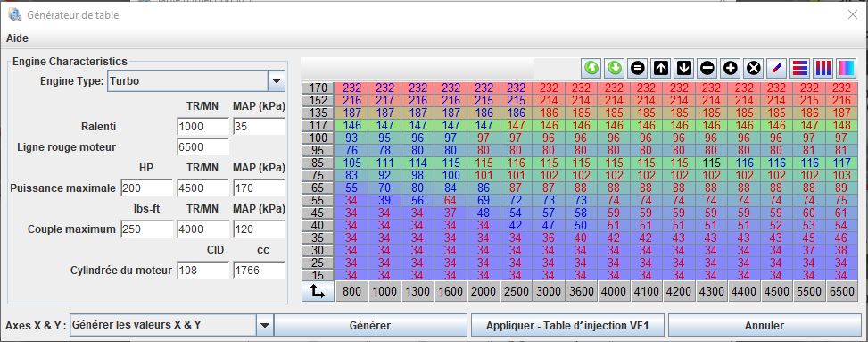Click the Couple maximum TR/MN field (4000)

click(203, 229)
